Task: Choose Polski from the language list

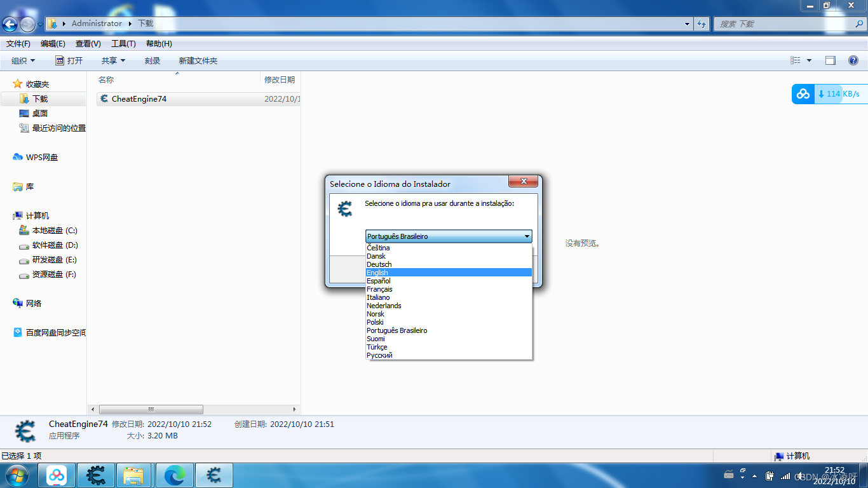Action: click(x=449, y=322)
